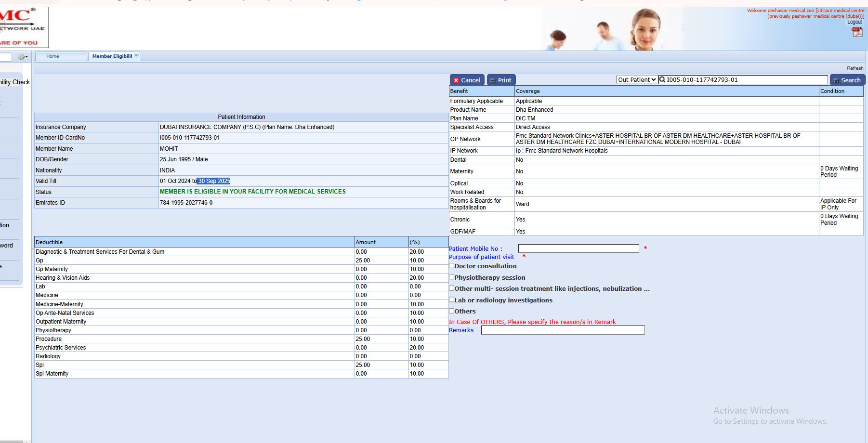
Task: Select the Member Eligibility tab
Action: pyautogui.click(x=112, y=56)
